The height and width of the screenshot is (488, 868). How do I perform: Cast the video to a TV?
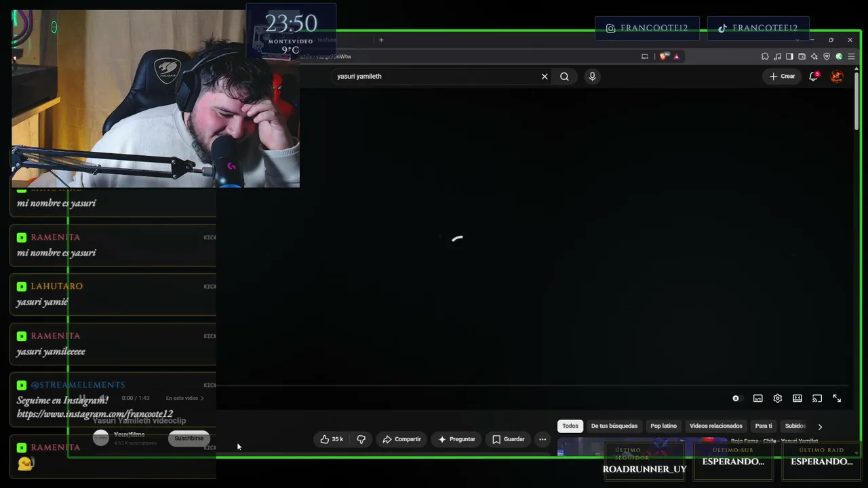click(817, 399)
